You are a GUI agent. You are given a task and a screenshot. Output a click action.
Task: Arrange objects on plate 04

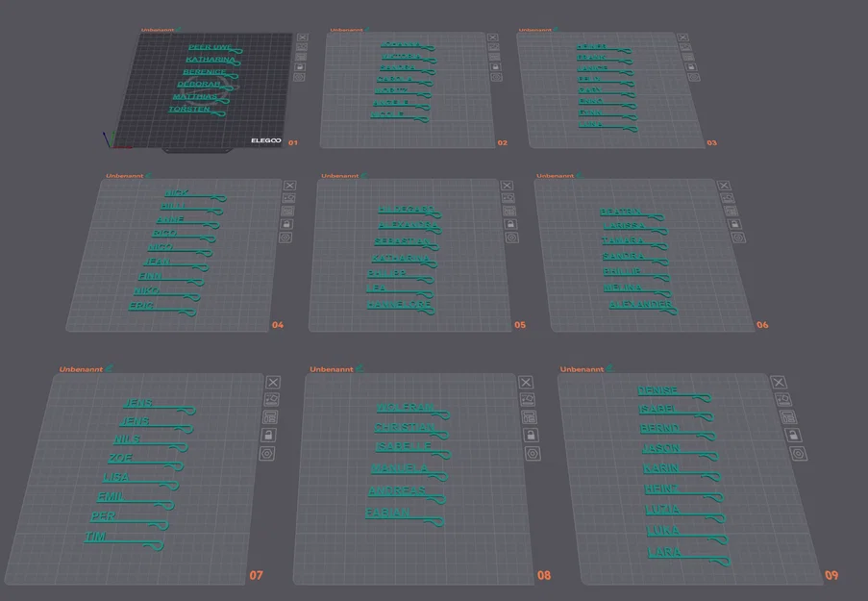287,211
